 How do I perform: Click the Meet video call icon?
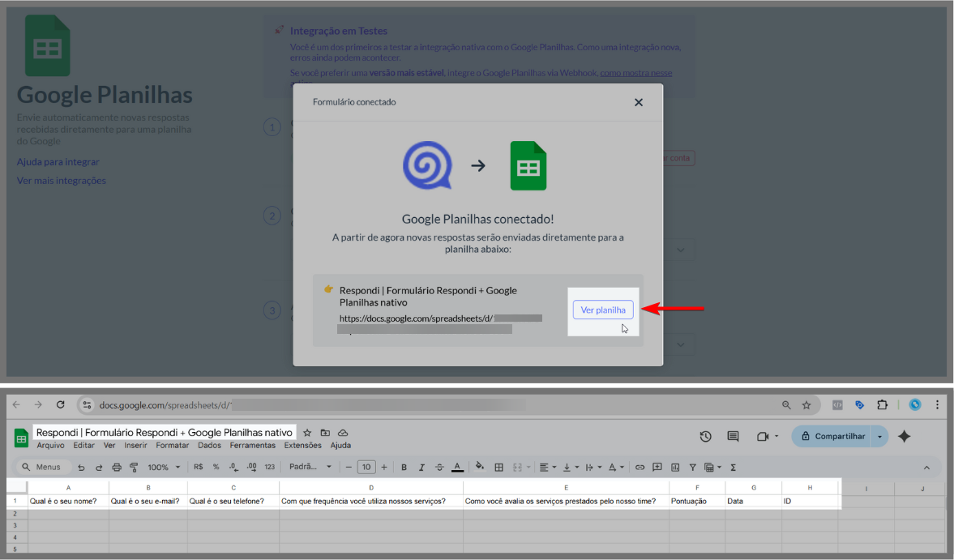(x=763, y=436)
